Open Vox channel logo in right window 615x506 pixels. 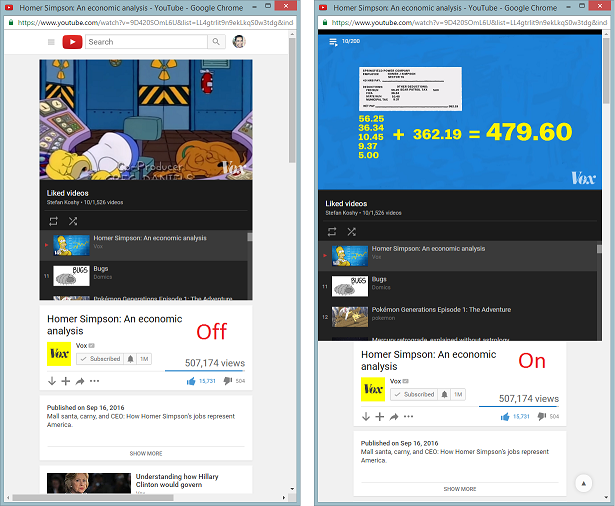(373, 389)
